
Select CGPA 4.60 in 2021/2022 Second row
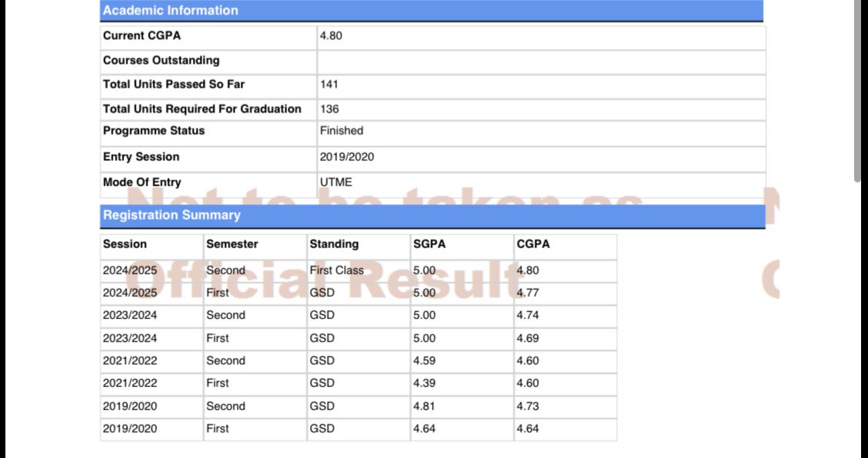[528, 361]
